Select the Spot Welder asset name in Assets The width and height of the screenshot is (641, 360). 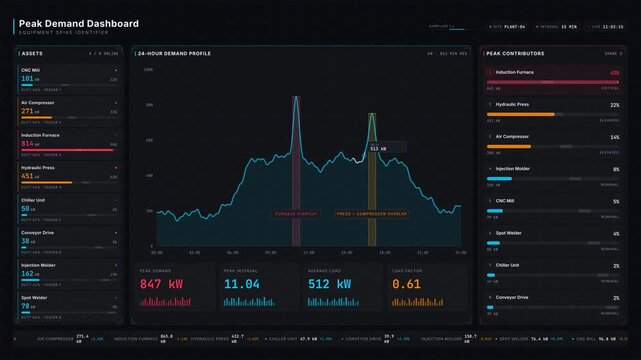tap(34, 298)
